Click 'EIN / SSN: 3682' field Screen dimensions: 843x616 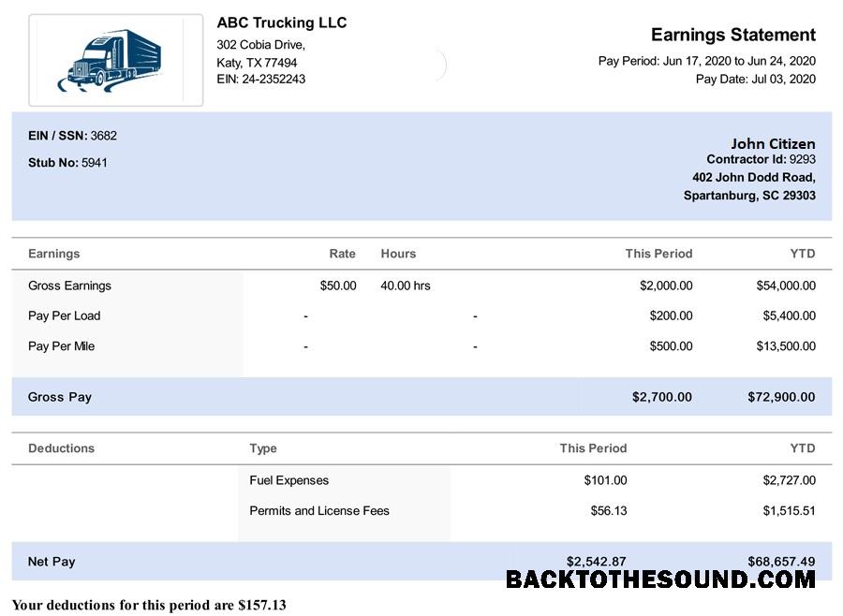(72, 136)
